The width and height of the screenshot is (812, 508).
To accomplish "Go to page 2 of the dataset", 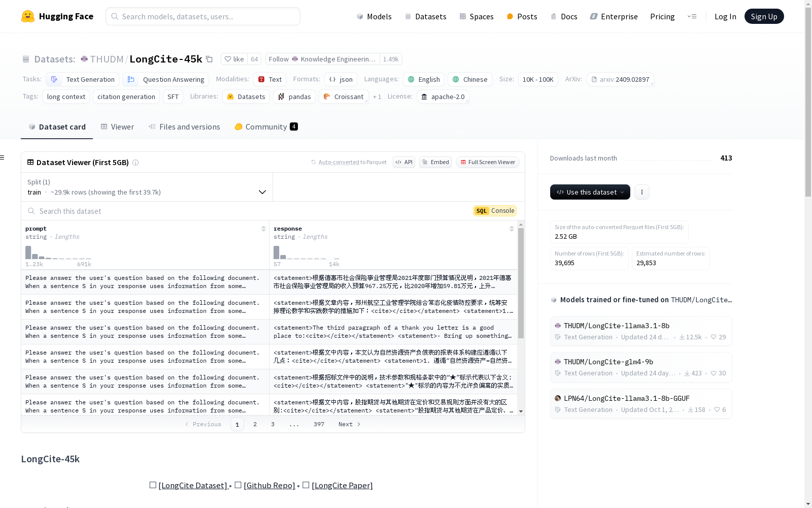I will point(255,424).
